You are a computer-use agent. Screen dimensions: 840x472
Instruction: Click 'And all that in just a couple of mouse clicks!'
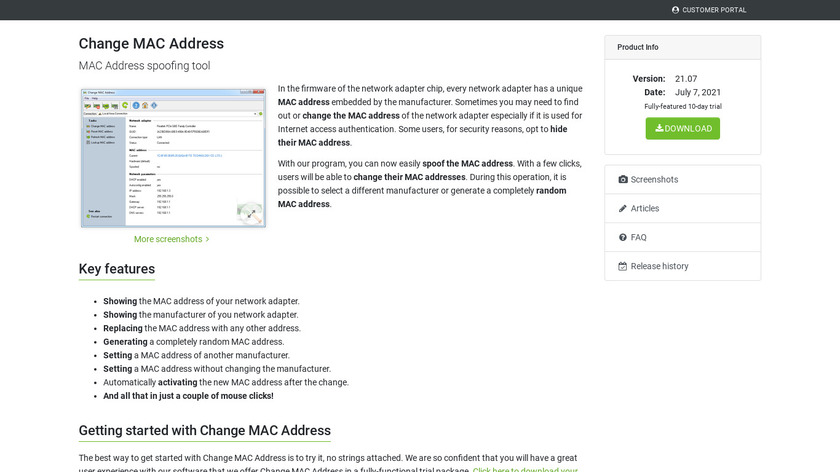[188, 396]
